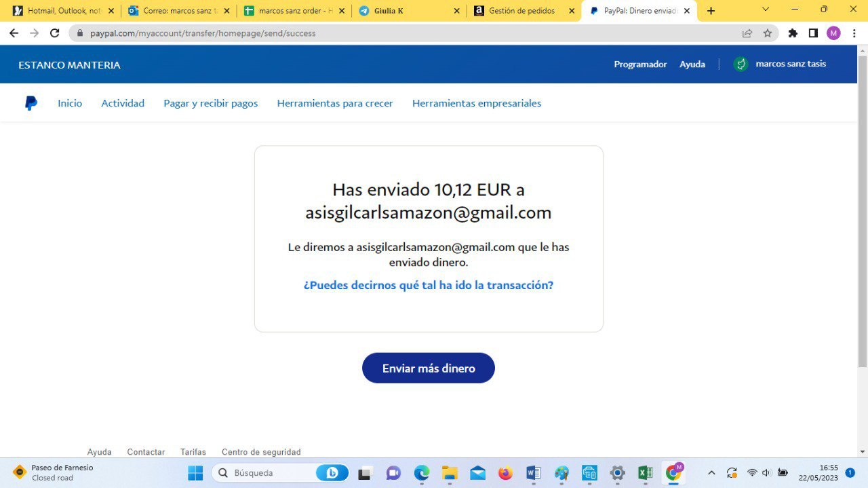Screen dimensions: 868x488
Task: Open Chrome profile avatar M
Action: tap(833, 33)
